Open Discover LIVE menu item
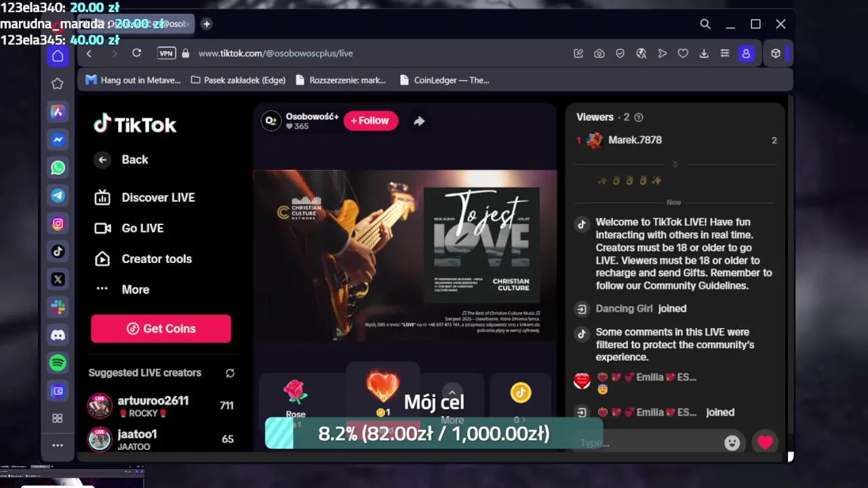 (144, 197)
